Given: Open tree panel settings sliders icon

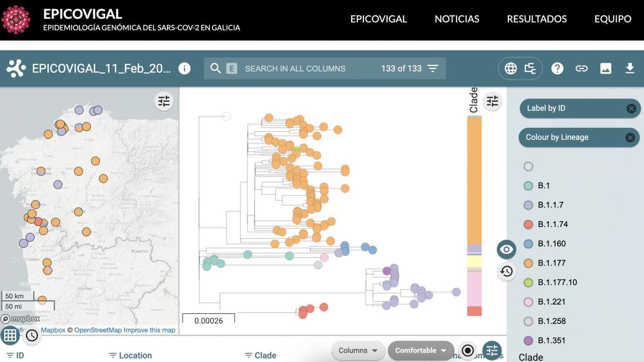Looking at the screenshot, I should tap(492, 101).
